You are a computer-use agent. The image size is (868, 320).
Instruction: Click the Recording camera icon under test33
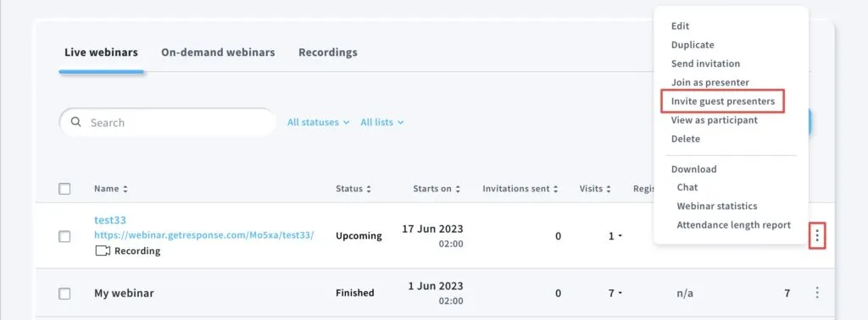pyautogui.click(x=103, y=251)
